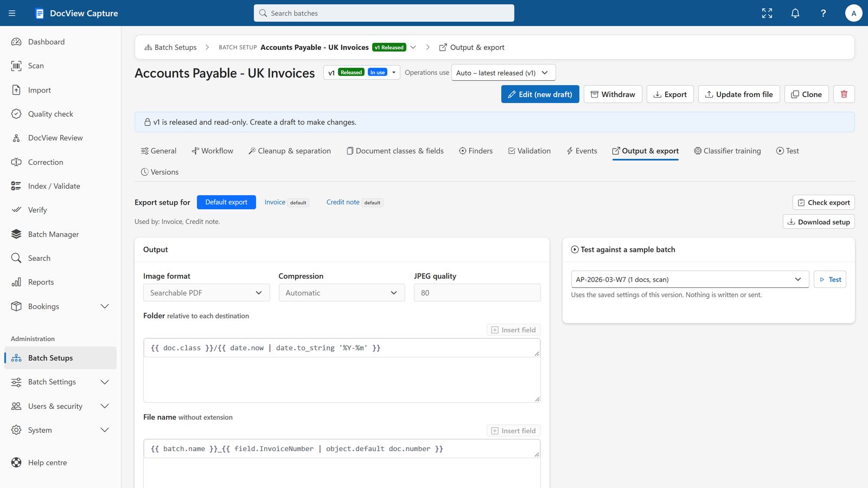
Task: Delete batch setup with red trash icon
Action: pos(844,94)
